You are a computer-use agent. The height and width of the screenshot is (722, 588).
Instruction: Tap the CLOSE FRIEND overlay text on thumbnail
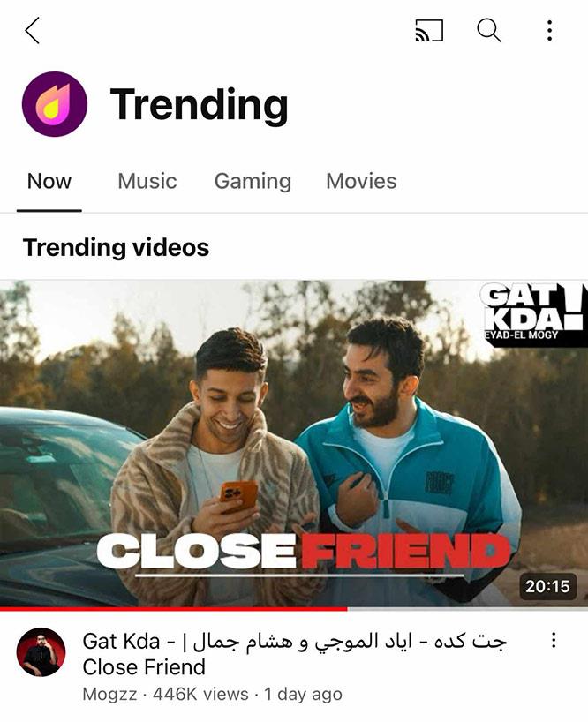[x=304, y=551]
